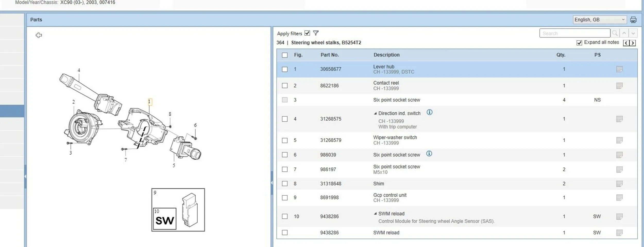Check the Gcp control unit row checkbox
Image resolution: width=644 pixels, height=247 pixels.
click(x=285, y=198)
